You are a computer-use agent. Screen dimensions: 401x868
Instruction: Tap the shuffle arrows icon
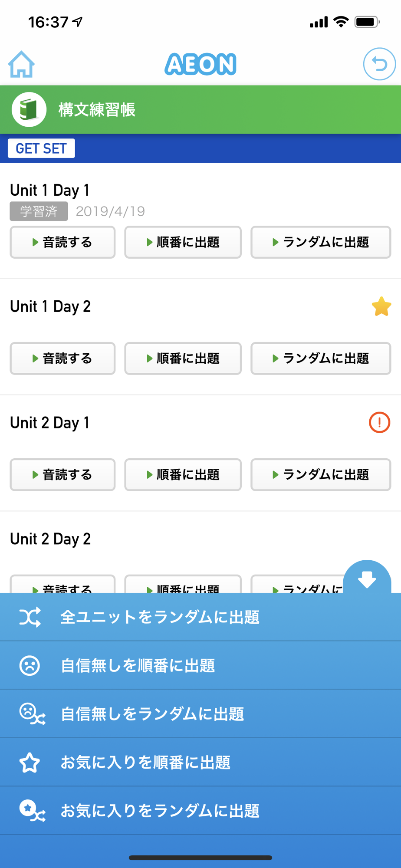30,617
